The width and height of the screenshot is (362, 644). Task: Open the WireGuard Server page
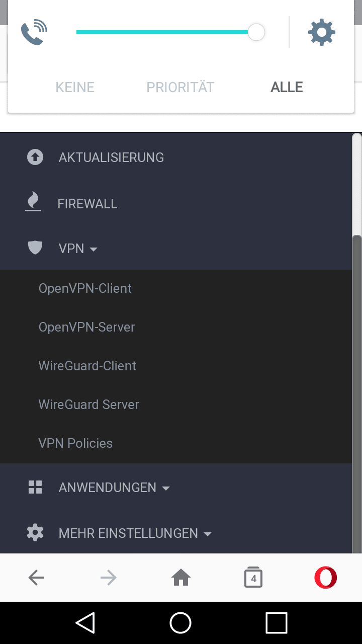[x=88, y=405]
